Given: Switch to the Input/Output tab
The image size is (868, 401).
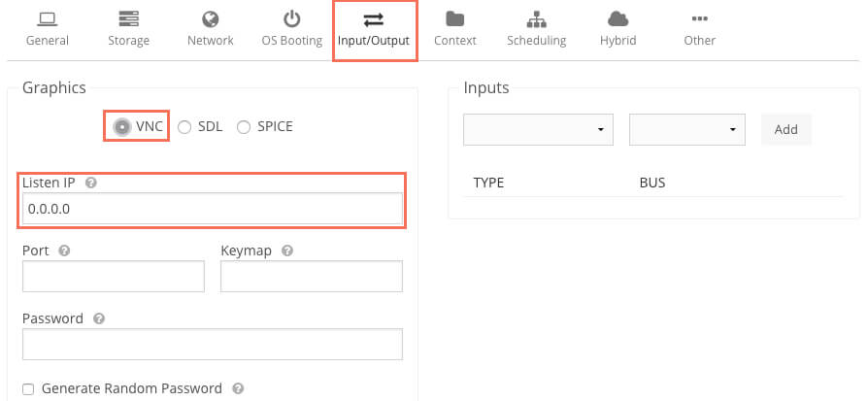Looking at the screenshot, I should [374, 30].
